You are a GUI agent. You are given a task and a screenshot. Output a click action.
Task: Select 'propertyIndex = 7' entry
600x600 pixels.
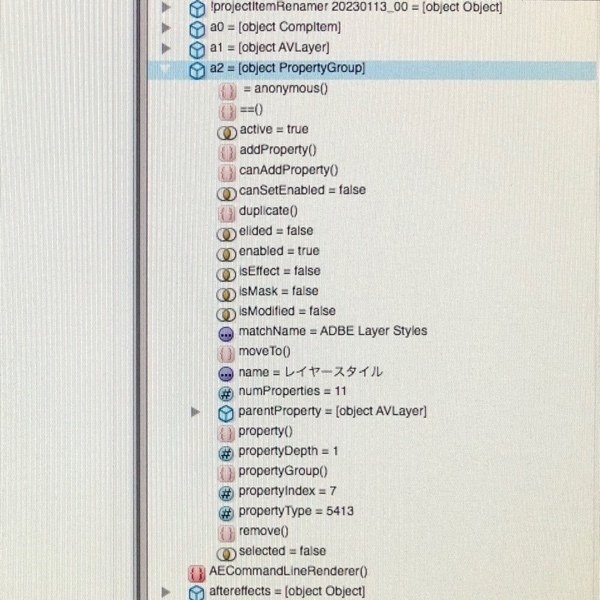[x=287, y=491]
